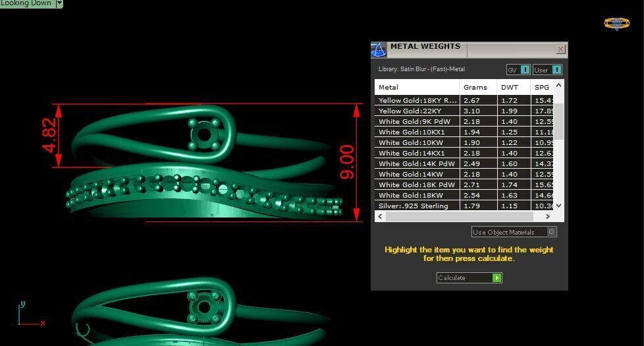Image resolution: width=644 pixels, height=346 pixels.
Task: Click the 9.00 dimension label
Action: 347,162
